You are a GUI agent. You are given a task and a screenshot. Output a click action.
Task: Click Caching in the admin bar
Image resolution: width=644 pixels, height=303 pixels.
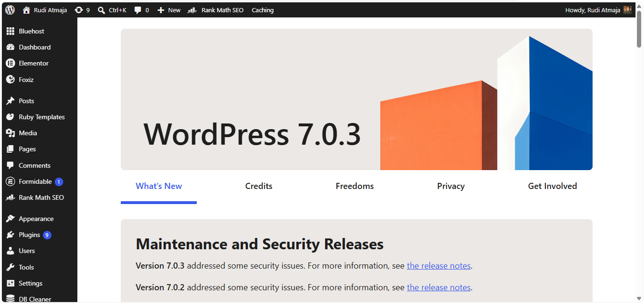click(263, 10)
